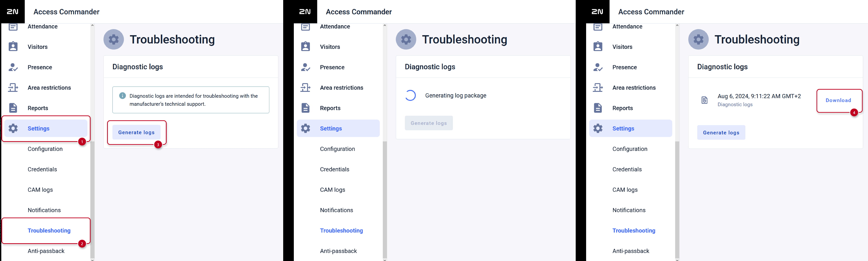
Task: Click Generate logs button in right panel
Action: [x=721, y=132]
